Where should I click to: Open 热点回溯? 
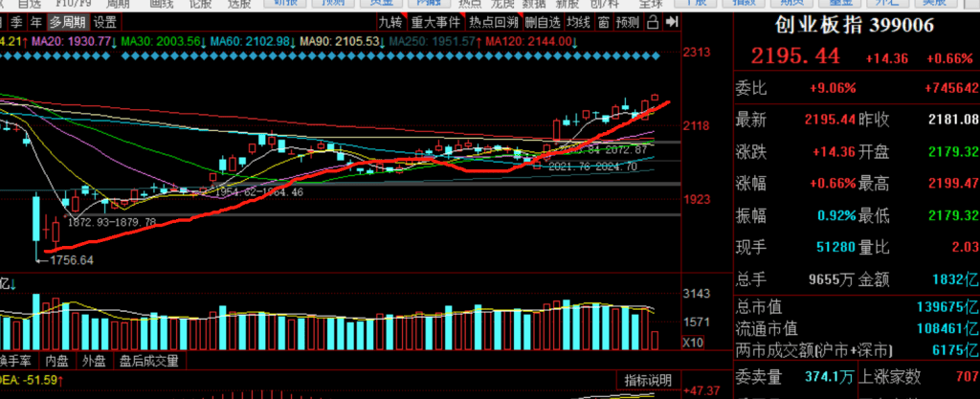click(494, 23)
